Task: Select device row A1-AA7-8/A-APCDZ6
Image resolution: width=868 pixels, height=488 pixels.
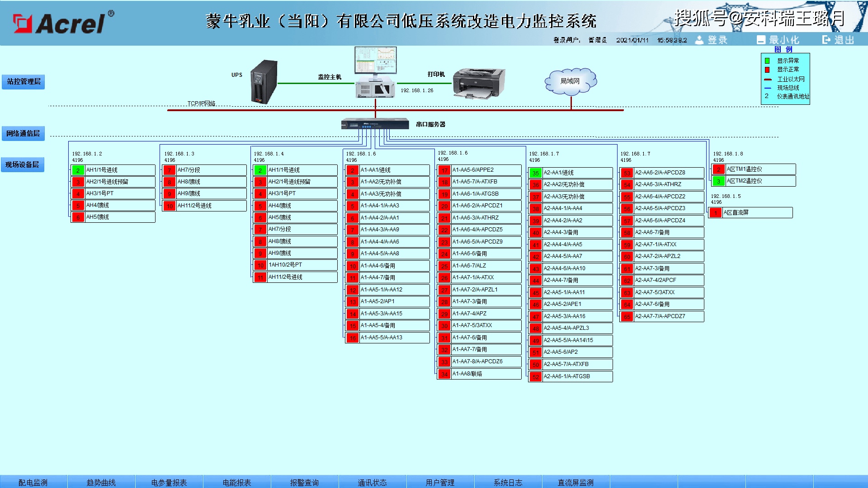Action: point(480,362)
